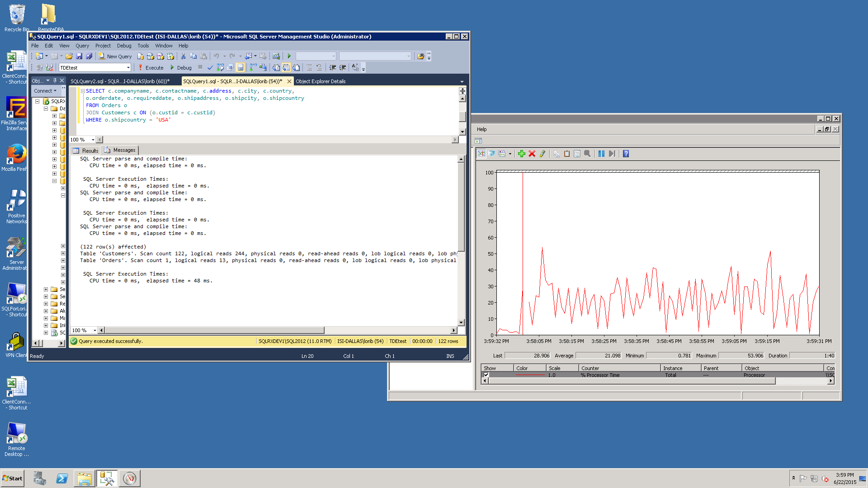This screenshot has height=488, width=868.
Task: Save the current query with the floppy disk icon
Action: coord(79,56)
